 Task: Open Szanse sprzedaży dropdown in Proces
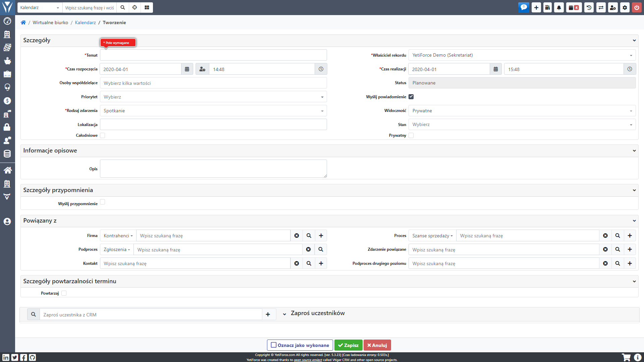coord(432,236)
